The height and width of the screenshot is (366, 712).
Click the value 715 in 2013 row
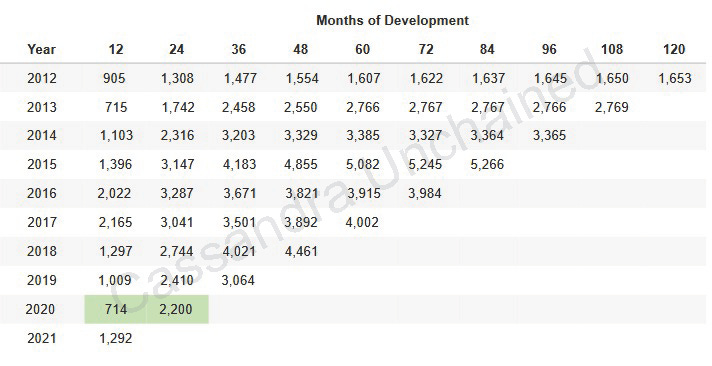(x=115, y=107)
